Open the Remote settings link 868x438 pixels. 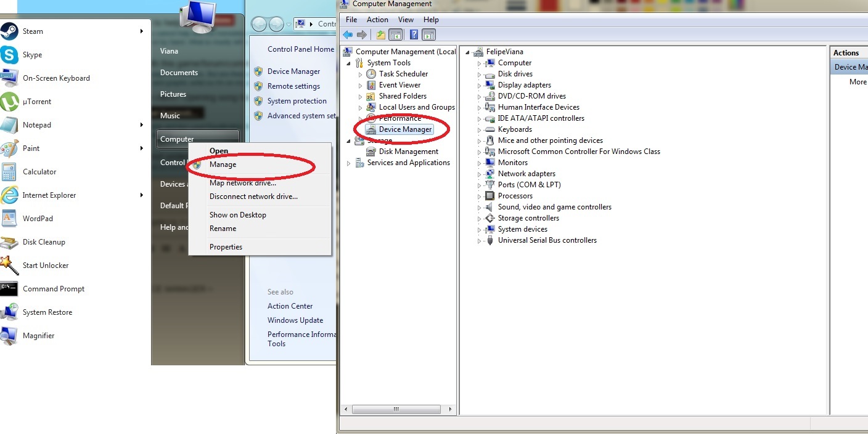point(293,86)
